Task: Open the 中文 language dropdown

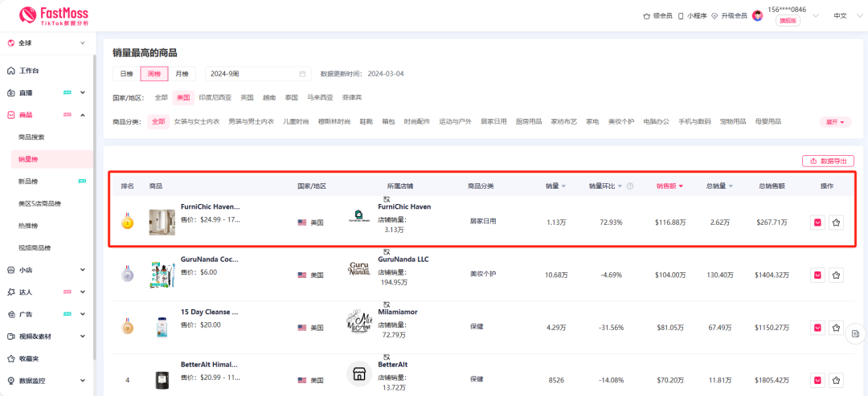Action: coord(840,15)
